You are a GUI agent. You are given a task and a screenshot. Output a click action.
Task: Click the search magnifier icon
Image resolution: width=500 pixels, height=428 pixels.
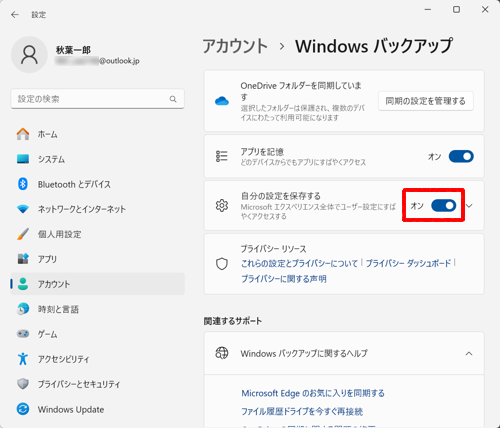(173, 99)
